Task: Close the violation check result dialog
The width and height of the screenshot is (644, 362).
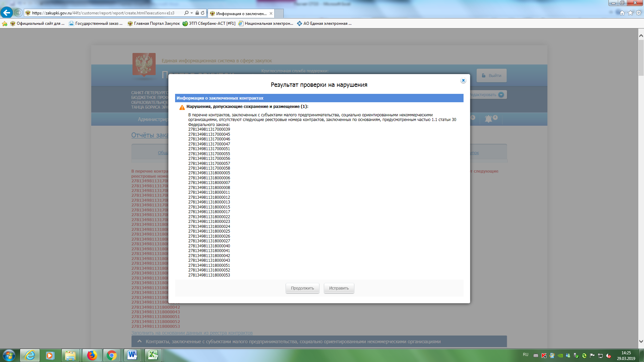Action: [x=463, y=80]
